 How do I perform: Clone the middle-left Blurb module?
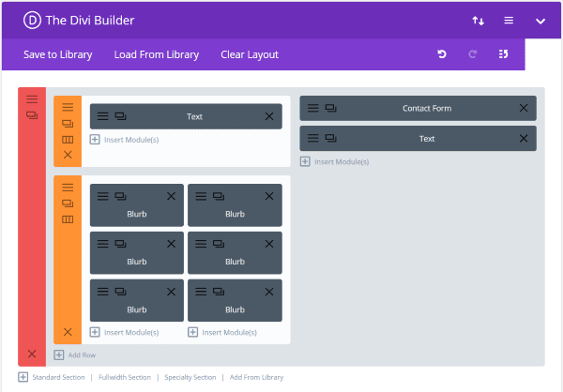[120, 244]
